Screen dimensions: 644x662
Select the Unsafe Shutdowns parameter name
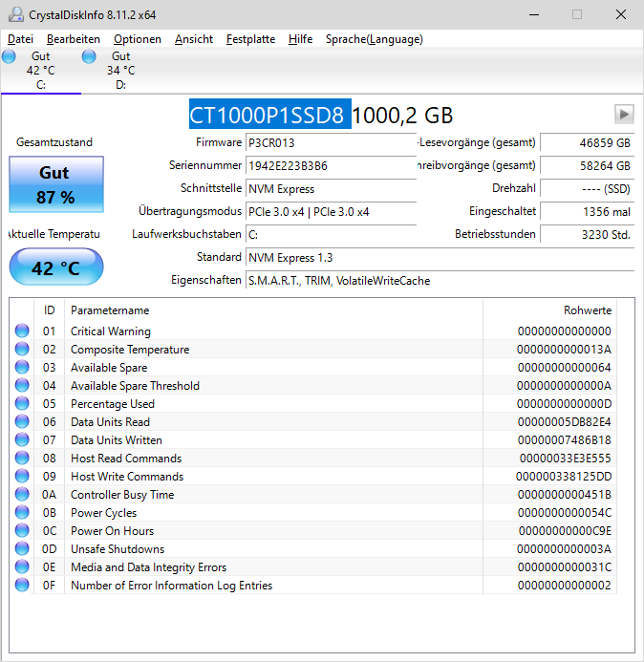coord(118,549)
